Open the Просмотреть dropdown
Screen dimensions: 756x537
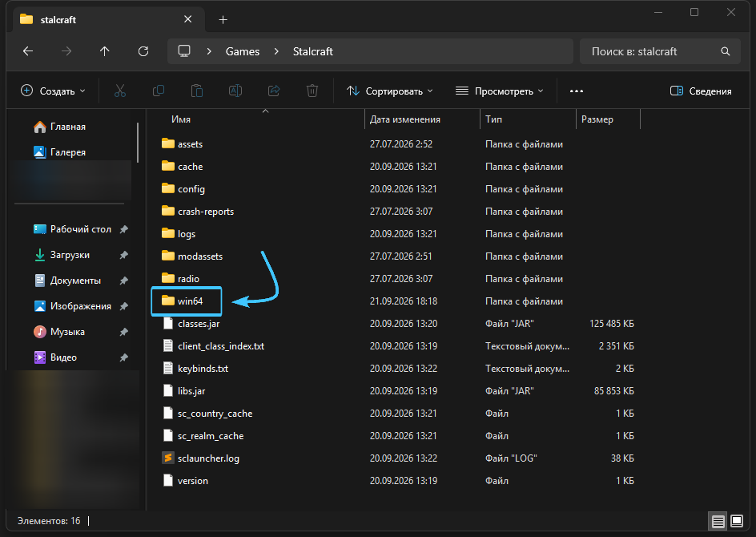click(x=500, y=91)
